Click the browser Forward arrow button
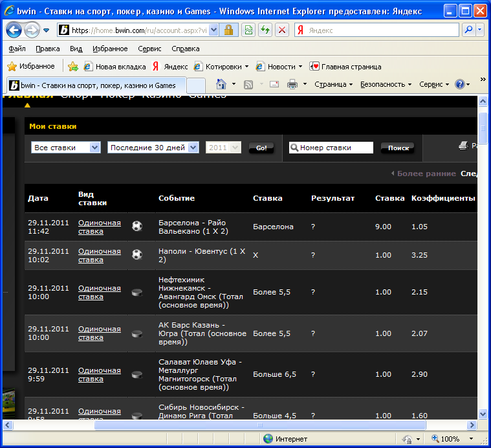Screen dimensions: 491x448 (32, 30)
